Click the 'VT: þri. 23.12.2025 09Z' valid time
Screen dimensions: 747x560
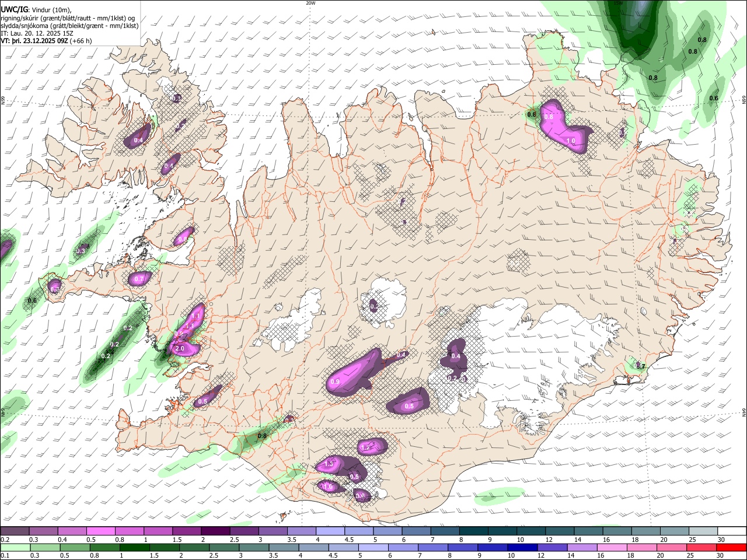pyautogui.click(x=34, y=41)
